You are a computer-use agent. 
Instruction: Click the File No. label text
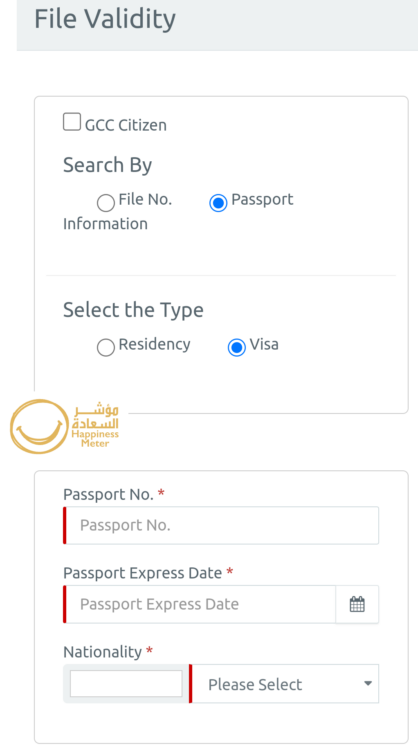coord(145,199)
